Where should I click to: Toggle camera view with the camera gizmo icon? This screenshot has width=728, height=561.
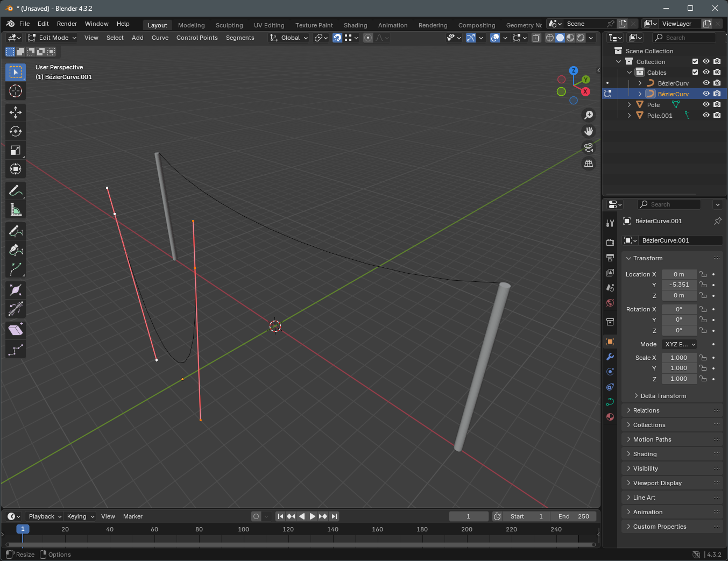coord(589,147)
